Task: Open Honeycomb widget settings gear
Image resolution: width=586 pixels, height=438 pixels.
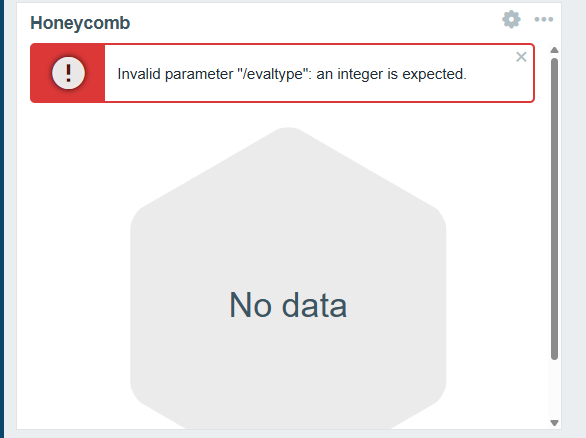Action: [x=511, y=19]
